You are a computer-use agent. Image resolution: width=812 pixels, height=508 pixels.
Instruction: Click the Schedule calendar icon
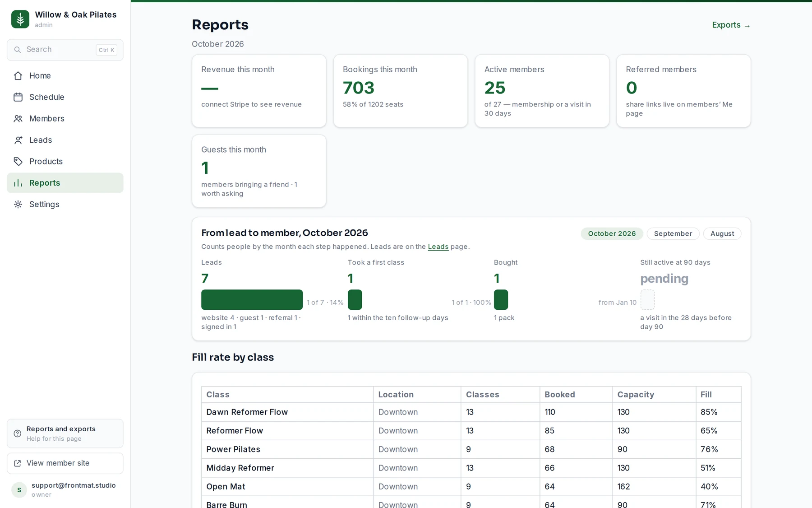pos(18,97)
